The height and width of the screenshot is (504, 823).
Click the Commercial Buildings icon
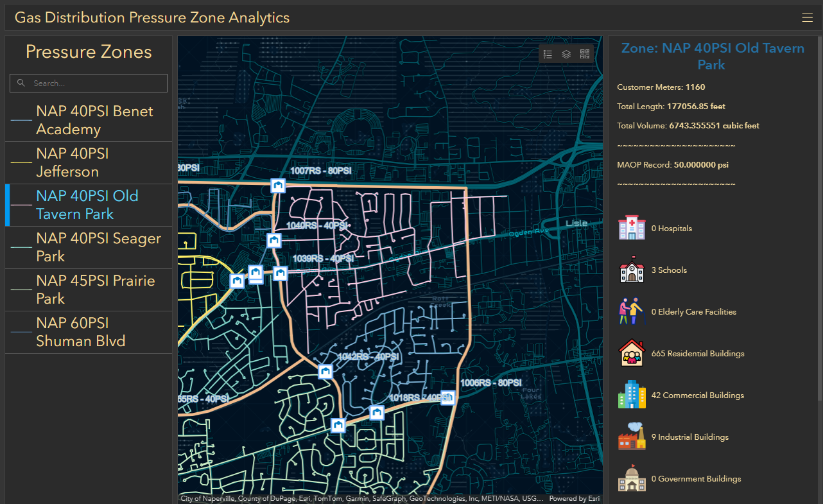632,394
